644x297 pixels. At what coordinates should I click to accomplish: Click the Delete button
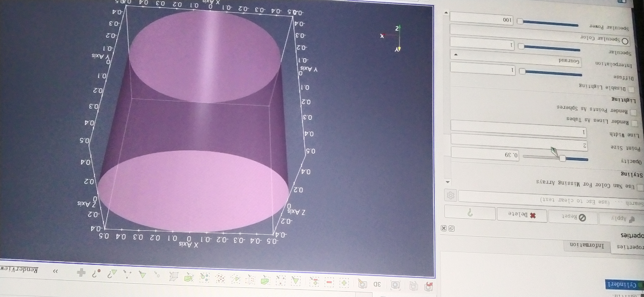pyautogui.click(x=522, y=215)
